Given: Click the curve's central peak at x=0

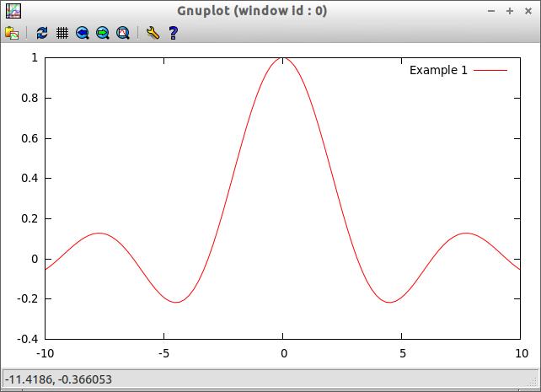Looking at the screenshot, I should click(x=282, y=58).
